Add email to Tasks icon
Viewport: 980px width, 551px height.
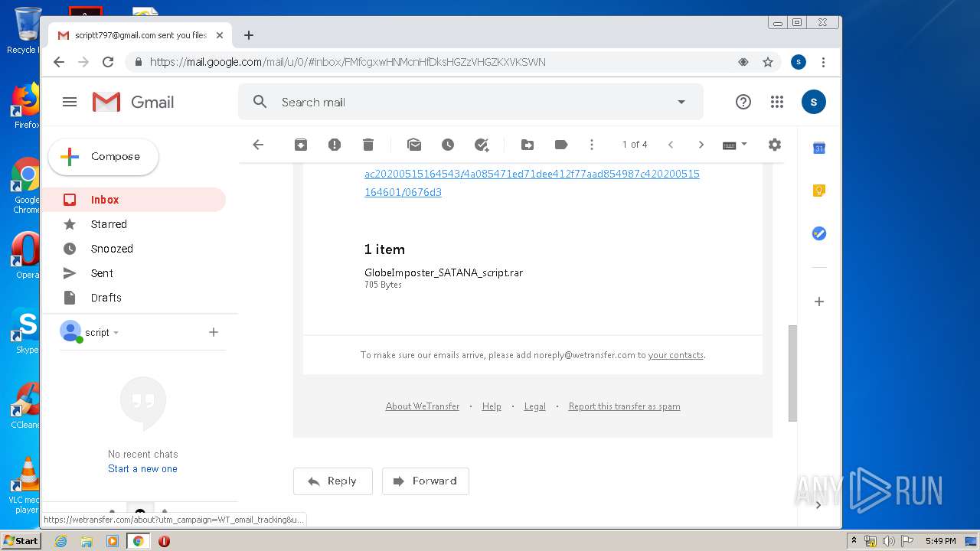pos(482,145)
